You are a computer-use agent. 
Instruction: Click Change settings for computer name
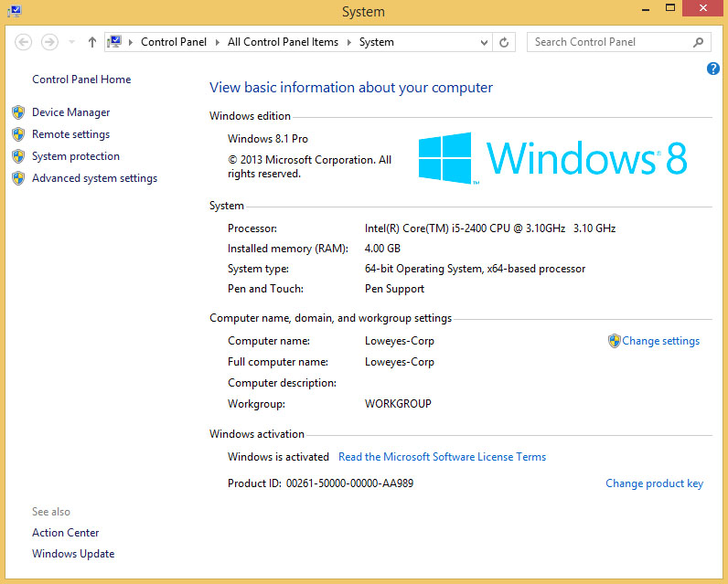point(660,341)
